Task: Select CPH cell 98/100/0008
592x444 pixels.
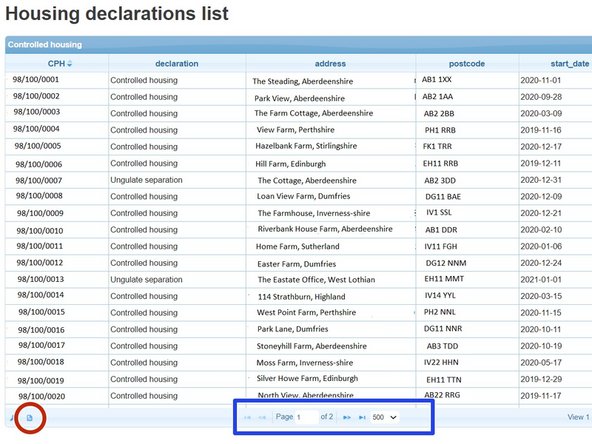Action: [39, 196]
